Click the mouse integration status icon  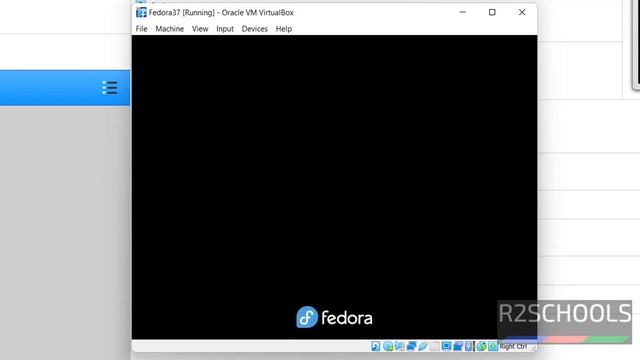pos(482,346)
